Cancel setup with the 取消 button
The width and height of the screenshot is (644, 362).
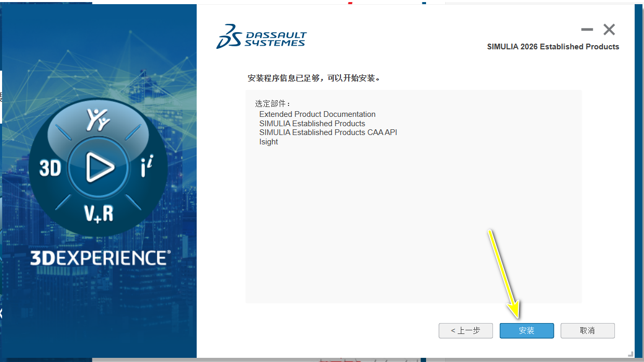pyautogui.click(x=587, y=330)
